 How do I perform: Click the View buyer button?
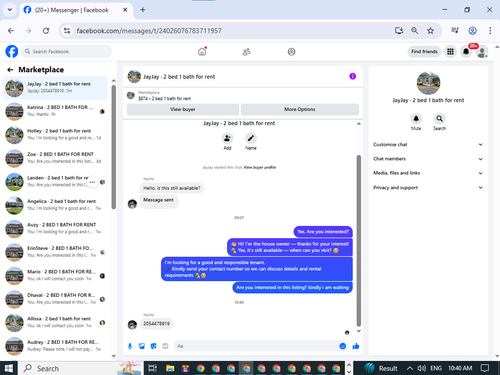tap(183, 109)
